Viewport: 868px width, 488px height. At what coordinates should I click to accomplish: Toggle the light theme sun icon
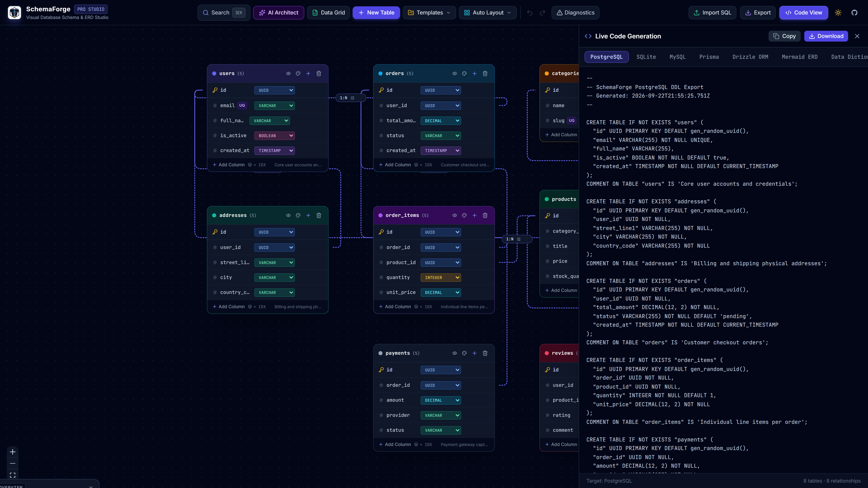(838, 12)
